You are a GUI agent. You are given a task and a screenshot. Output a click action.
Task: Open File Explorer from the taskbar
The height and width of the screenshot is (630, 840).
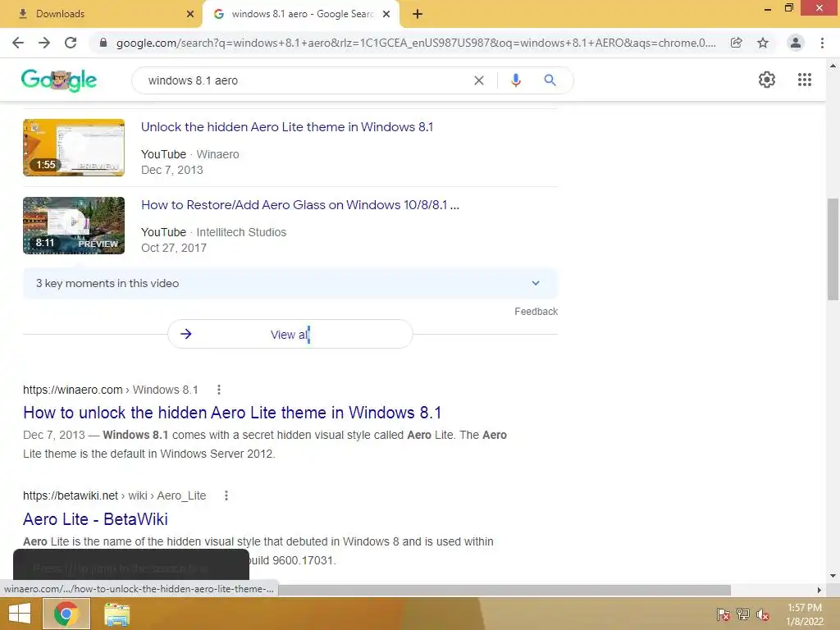[116, 614]
